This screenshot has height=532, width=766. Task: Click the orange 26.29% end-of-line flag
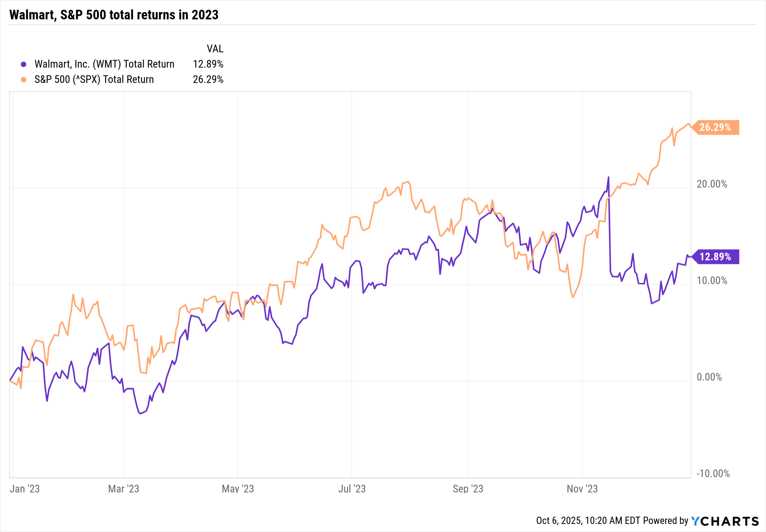coord(715,127)
